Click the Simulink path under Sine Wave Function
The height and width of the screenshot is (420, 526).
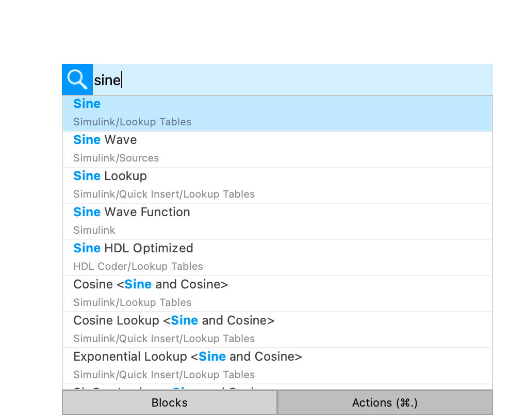94,231
